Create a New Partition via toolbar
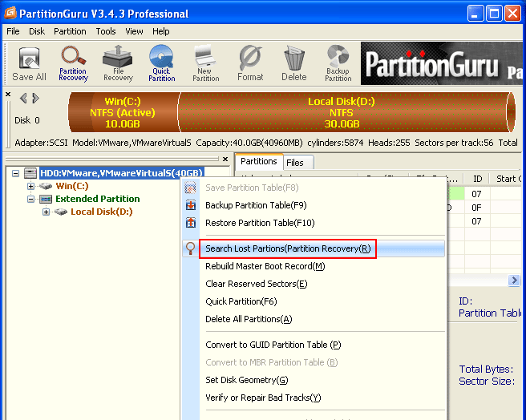The height and width of the screenshot is (420, 526). [x=205, y=64]
